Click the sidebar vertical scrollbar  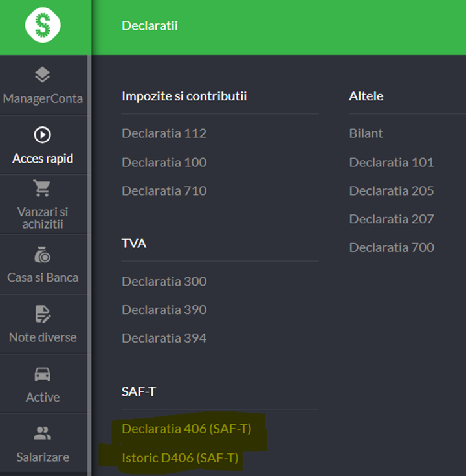pos(89,259)
